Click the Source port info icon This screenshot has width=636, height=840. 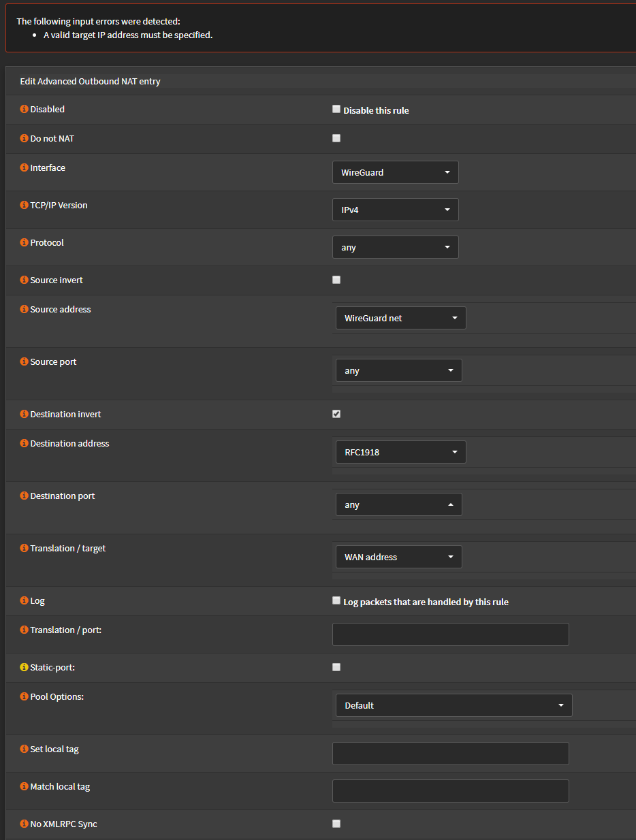pos(22,361)
